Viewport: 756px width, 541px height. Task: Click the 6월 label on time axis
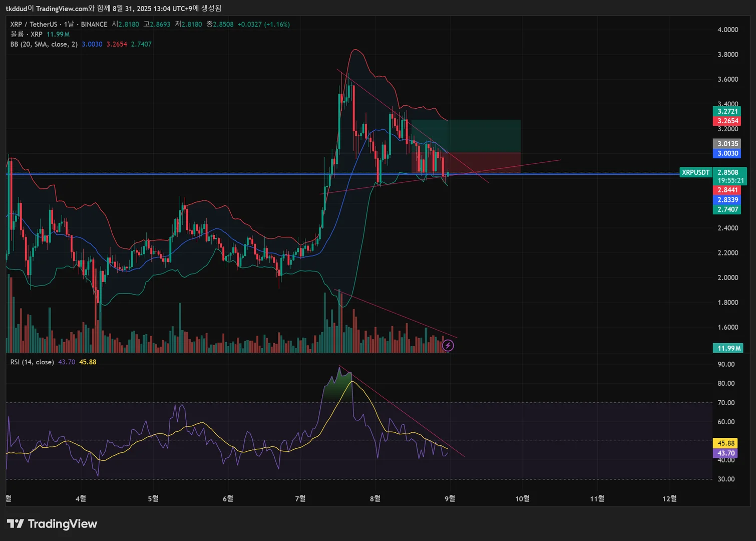pyautogui.click(x=227, y=498)
